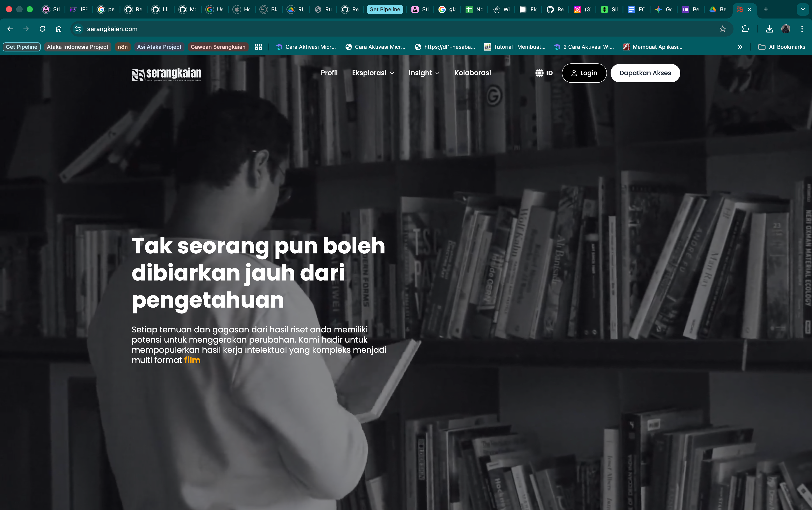Open Membuat Aplikasi bookmark
The width and height of the screenshot is (812, 510).
click(x=653, y=47)
